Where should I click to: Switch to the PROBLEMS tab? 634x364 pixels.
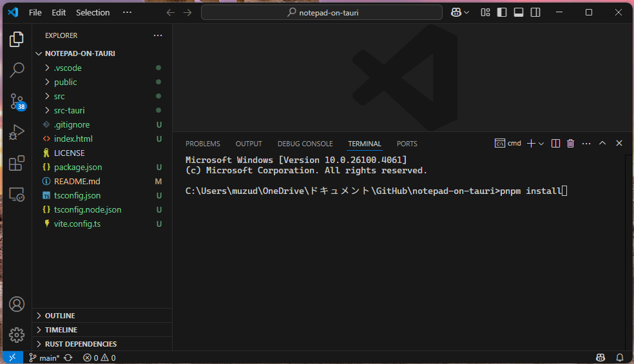click(x=202, y=144)
